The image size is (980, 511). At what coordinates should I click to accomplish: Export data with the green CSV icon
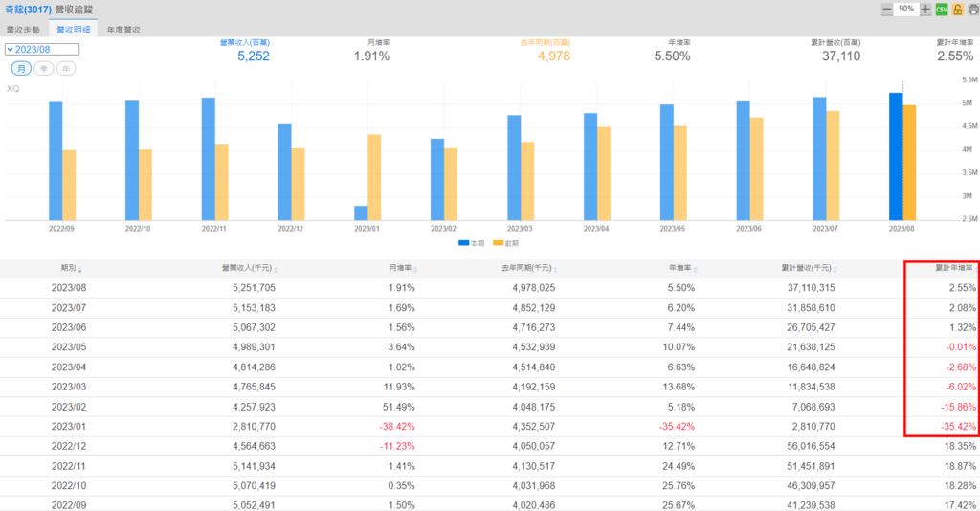click(x=942, y=10)
